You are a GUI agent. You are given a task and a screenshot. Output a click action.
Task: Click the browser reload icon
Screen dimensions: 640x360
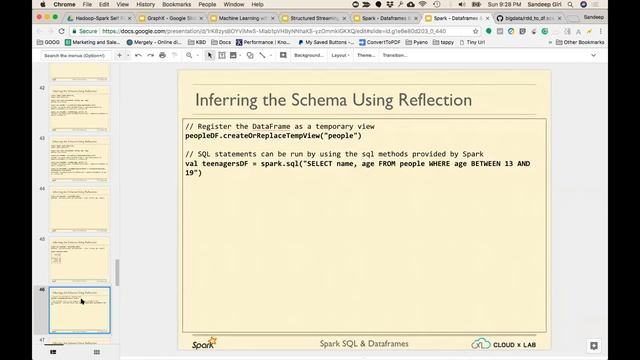click(61, 31)
